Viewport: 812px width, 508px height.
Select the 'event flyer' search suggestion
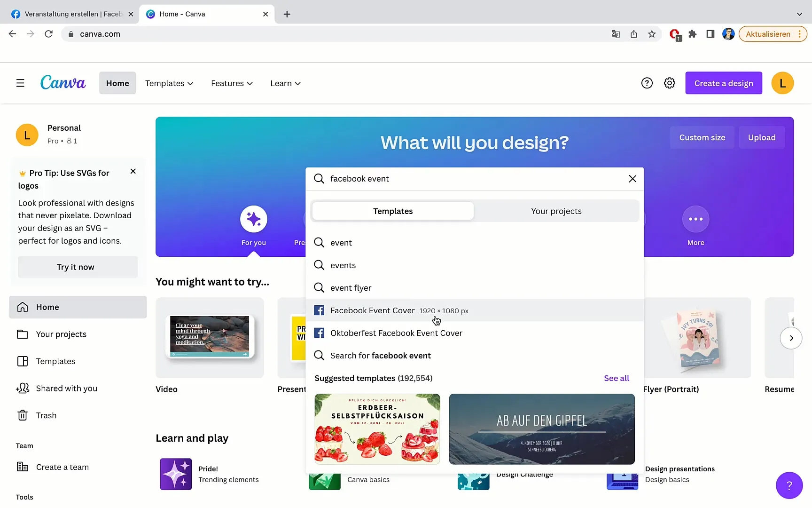pyautogui.click(x=475, y=288)
